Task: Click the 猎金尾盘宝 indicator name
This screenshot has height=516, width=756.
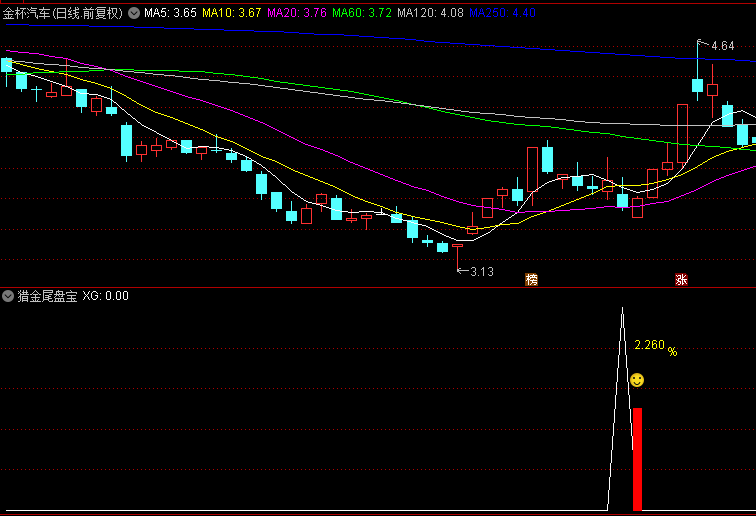Action: [47, 296]
